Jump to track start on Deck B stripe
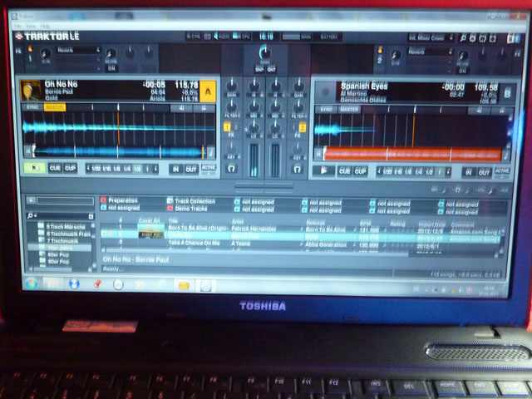 coord(318,154)
